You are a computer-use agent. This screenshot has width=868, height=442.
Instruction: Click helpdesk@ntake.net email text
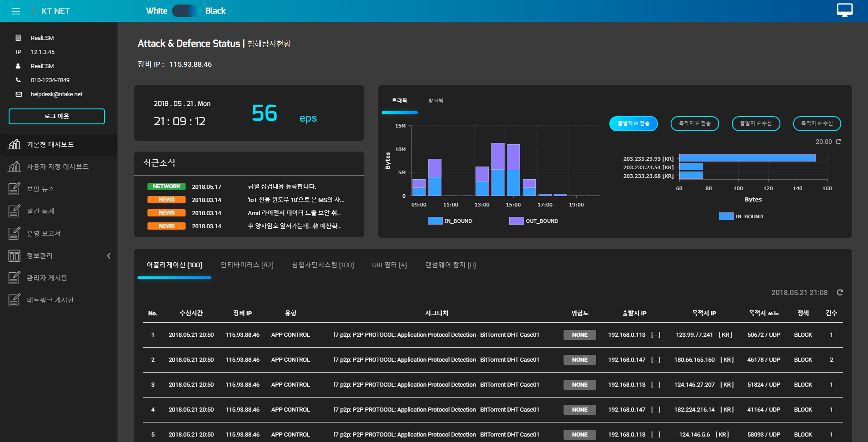point(57,94)
